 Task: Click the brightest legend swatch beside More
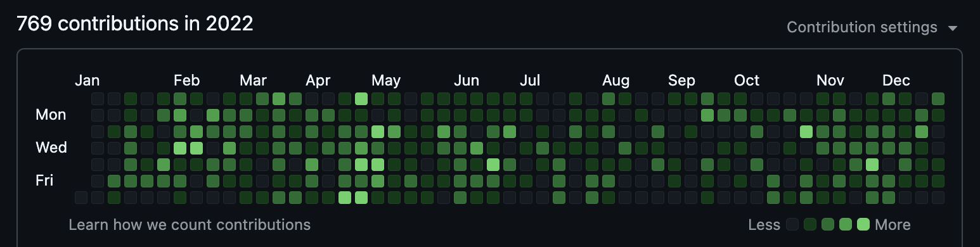pos(863,224)
